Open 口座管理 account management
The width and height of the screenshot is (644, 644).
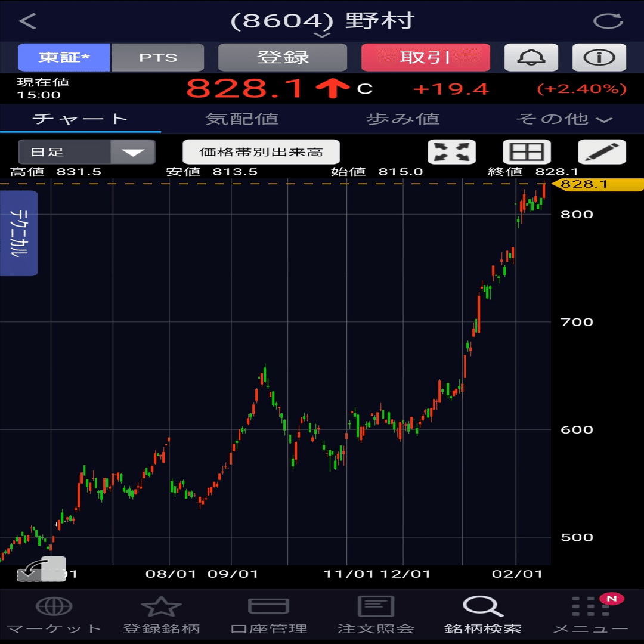pyautogui.click(x=268, y=615)
